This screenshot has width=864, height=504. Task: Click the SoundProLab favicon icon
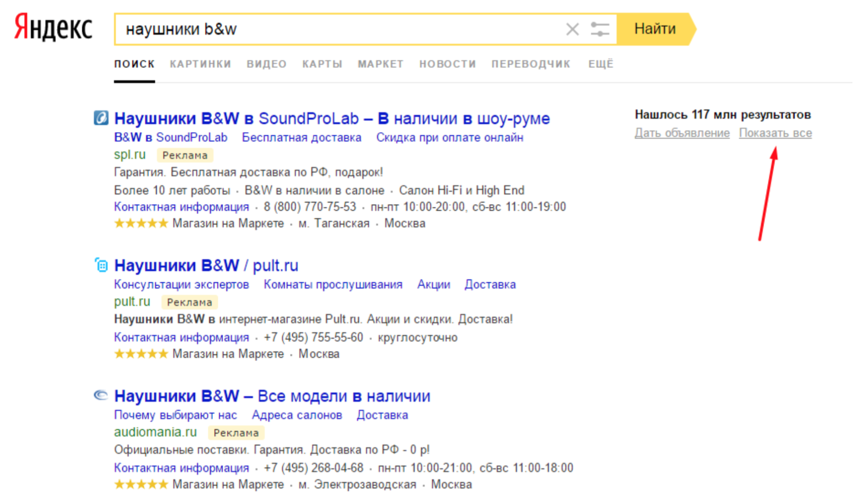tap(101, 118)
